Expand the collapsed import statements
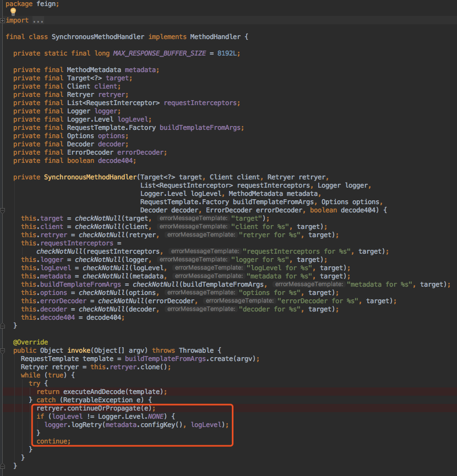Image resolution: width=457 pixels, height=476 pixels. pyautogui.click(x=3, y=20)
